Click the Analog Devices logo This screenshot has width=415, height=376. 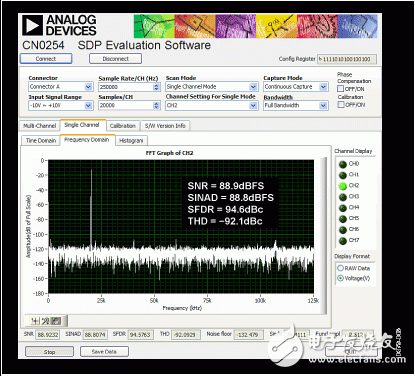(59, 25)
